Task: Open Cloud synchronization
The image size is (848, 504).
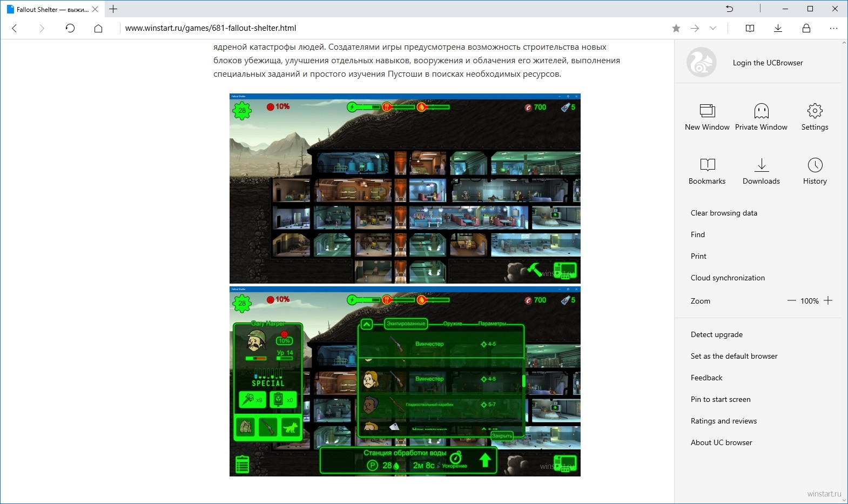Action: pos(728,278)
